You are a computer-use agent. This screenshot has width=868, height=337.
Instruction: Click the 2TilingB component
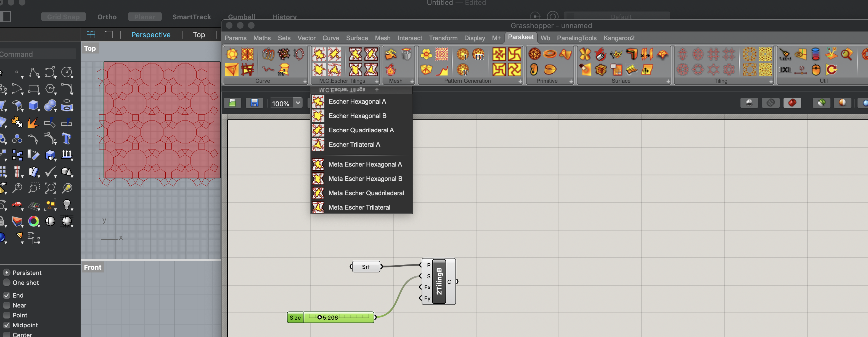[439, 282]
